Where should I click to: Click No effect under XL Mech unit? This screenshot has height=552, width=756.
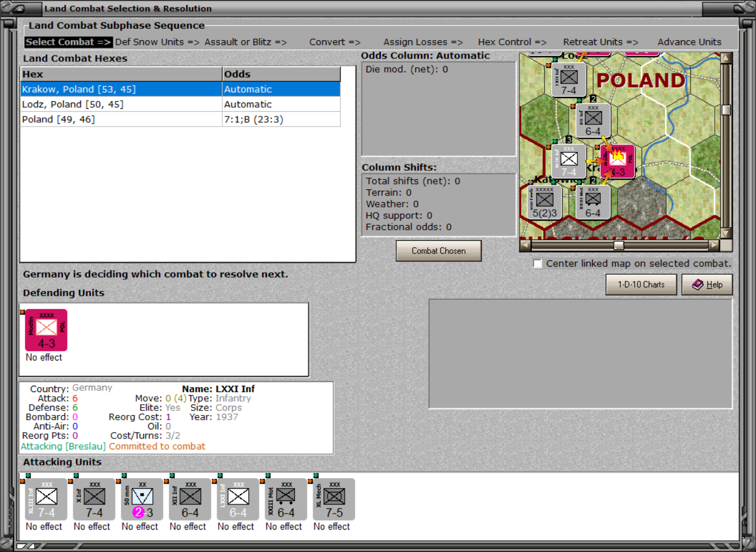pos(332,526)
